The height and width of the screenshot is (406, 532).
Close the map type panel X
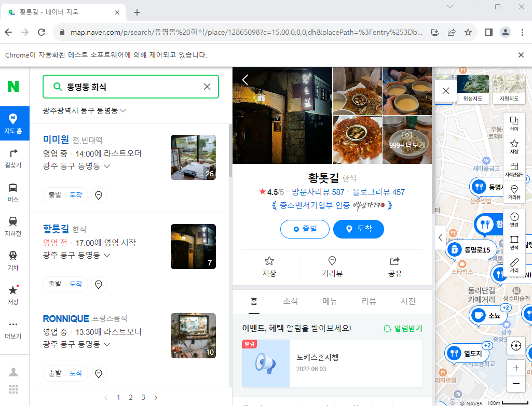pyautogui.click(x=446, y=91)
